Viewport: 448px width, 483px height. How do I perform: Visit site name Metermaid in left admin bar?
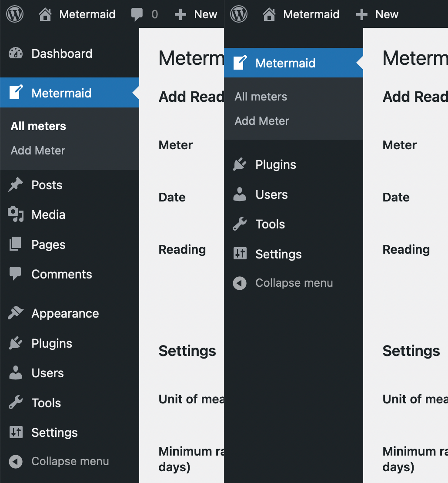(x=87, y=14)
